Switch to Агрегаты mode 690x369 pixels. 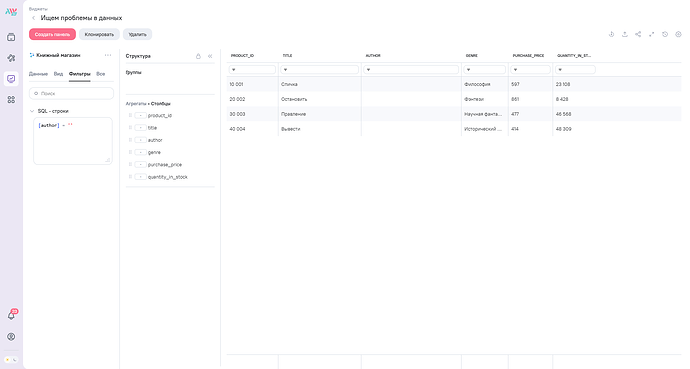pyautogui.click(x=136, y=104)
